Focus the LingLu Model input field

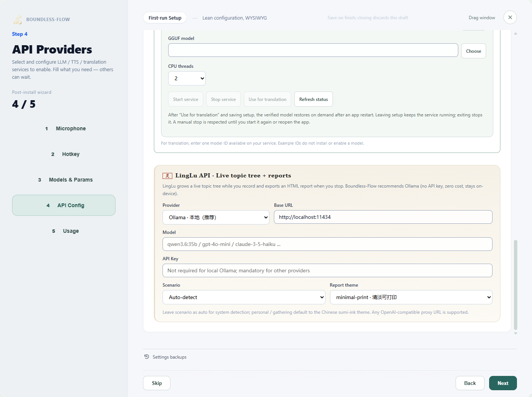(x=327, y=244)
